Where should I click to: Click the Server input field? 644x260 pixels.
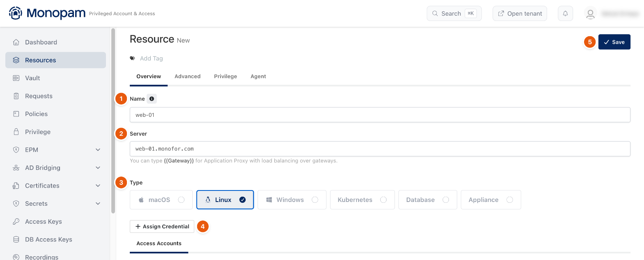click(380, 149)
